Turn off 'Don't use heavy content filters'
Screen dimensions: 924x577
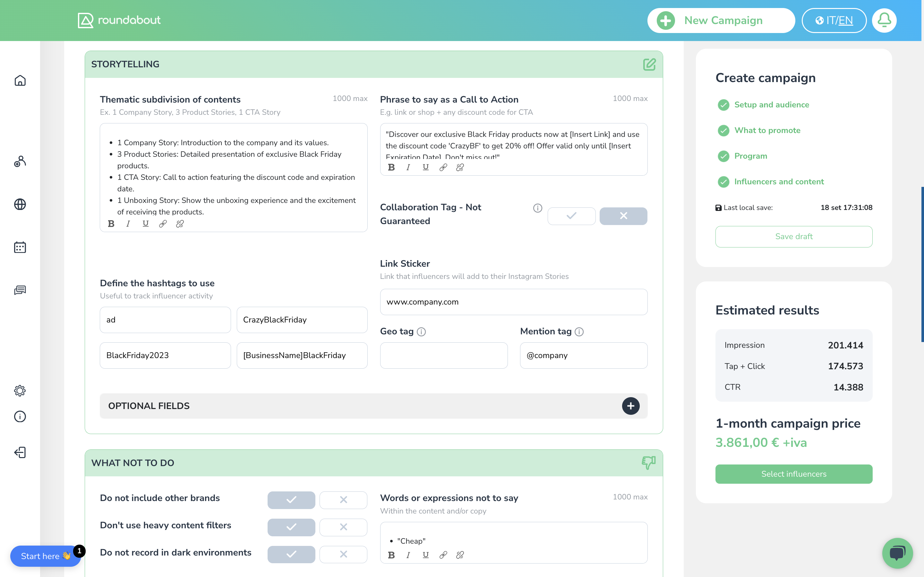pos(343,527)
